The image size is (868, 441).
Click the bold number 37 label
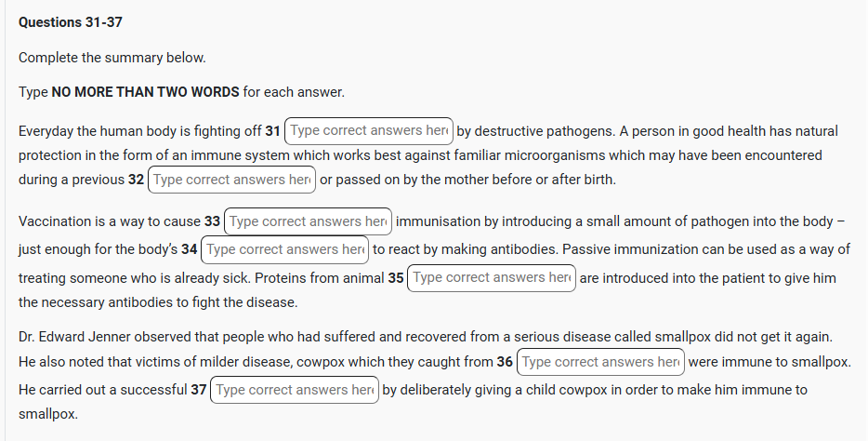coord(199,390)
